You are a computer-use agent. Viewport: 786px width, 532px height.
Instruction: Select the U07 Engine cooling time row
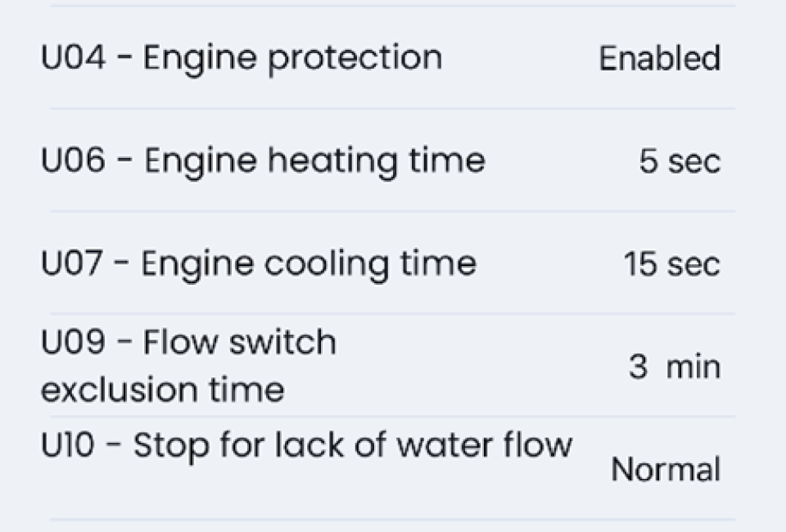tap(258, 264)
